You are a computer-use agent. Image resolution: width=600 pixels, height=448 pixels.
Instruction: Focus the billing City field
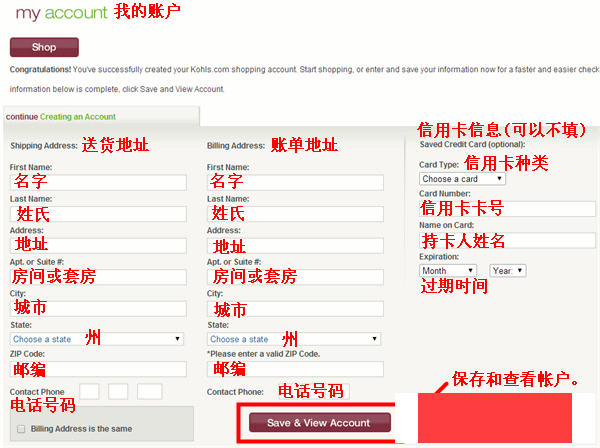point(295,308)
